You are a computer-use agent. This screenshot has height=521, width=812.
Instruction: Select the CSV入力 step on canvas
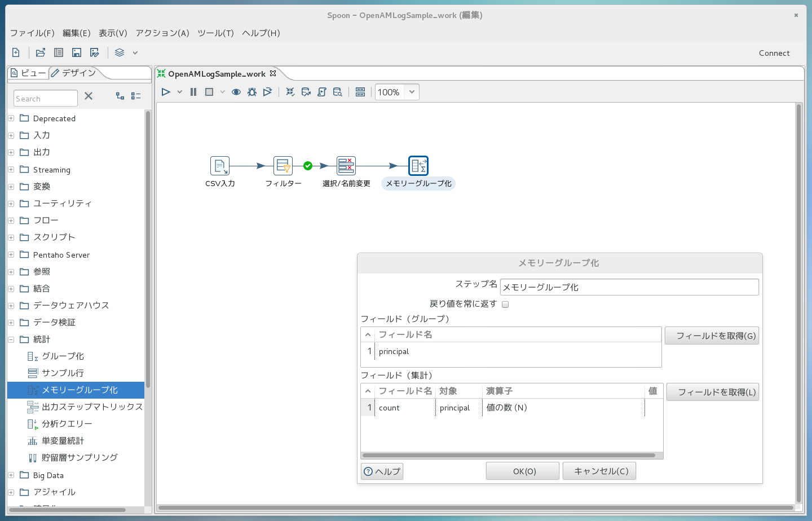tap(220, 166)
